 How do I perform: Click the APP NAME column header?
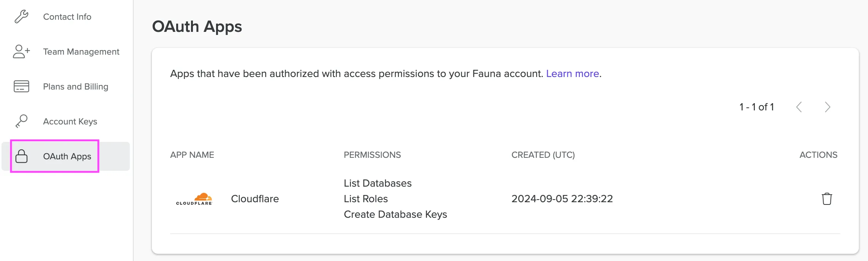coord(192,155)
